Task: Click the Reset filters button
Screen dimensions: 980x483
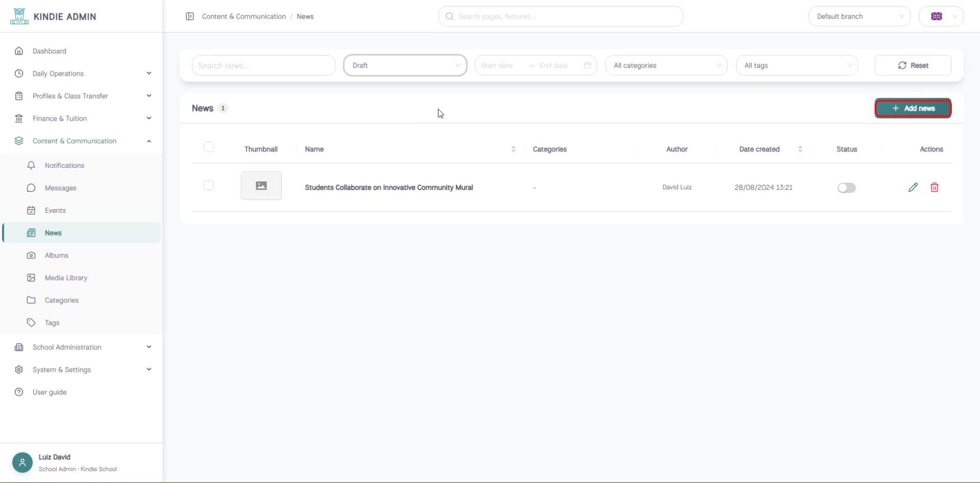Action: pyautogui.click(x=913, y=65)
